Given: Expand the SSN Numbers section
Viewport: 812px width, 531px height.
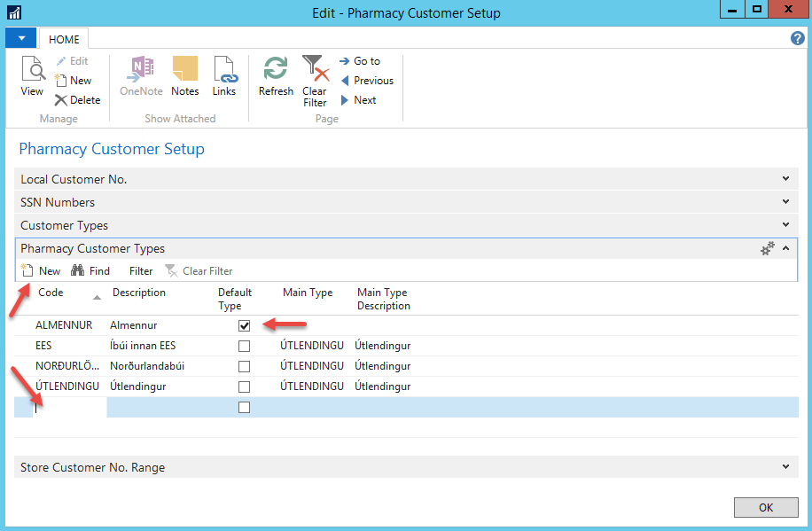Looking at the screenshot, I should [x=785, y=202].
